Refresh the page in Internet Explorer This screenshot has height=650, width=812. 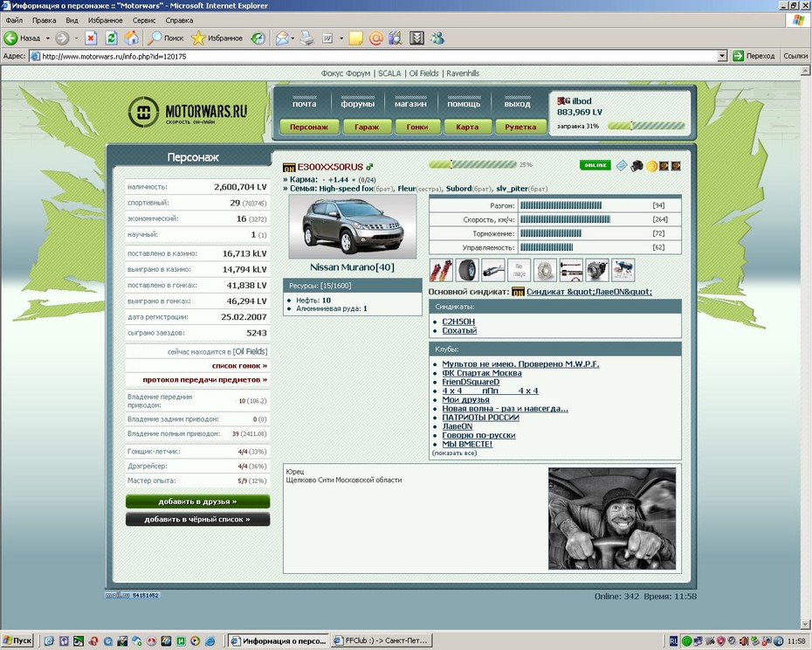point(111,38)
